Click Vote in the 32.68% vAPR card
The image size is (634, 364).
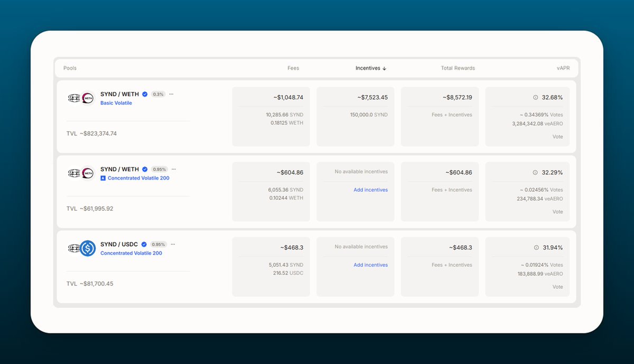[x=558, y=137]
